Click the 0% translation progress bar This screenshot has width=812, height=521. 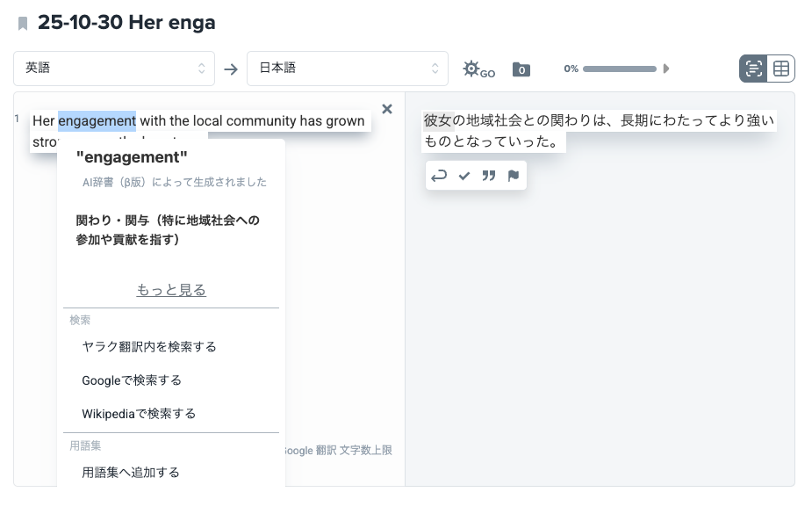tap(619, 69)
